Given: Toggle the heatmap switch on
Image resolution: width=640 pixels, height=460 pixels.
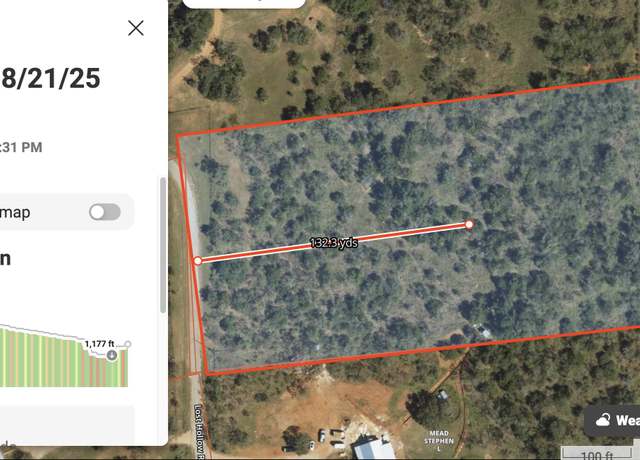Looking at the screenshot, I should click(x=105, y=212).
